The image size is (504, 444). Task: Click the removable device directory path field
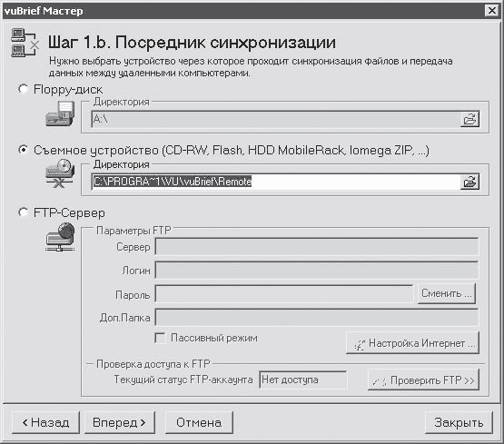coord(275,182)
